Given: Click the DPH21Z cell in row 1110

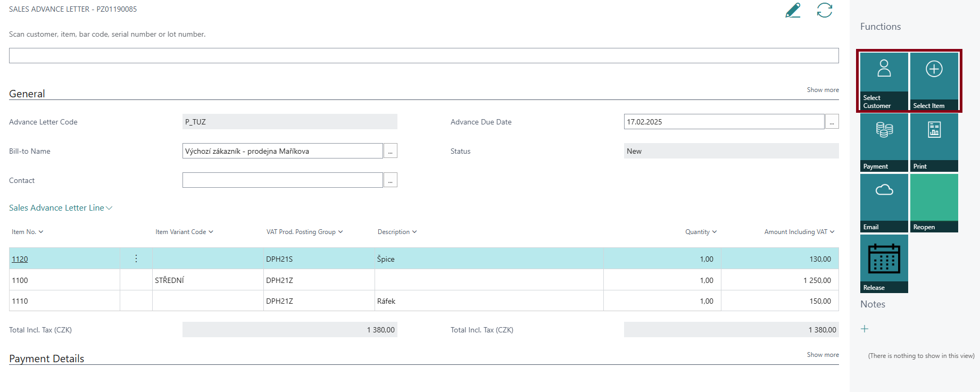Looking at the screenshot, I should click(319, 301).
